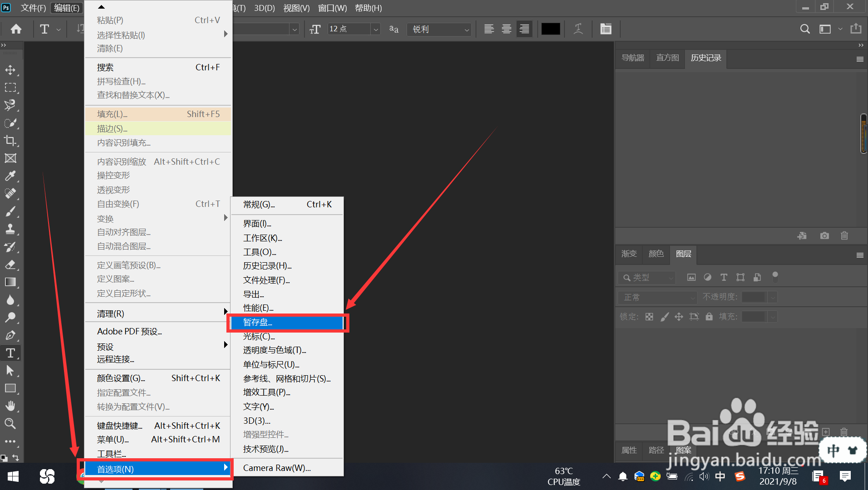Select the Pen tool

coord(10,335)
